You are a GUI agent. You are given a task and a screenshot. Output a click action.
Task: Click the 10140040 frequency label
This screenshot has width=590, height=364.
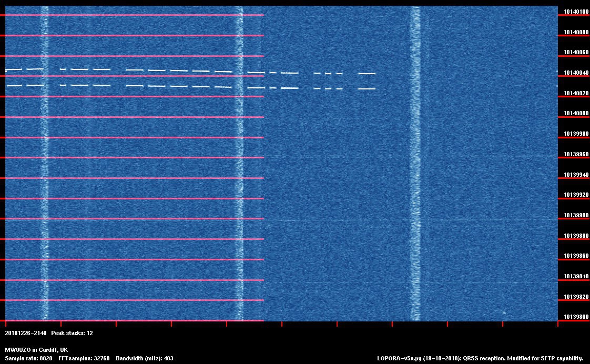coord(576,73)
